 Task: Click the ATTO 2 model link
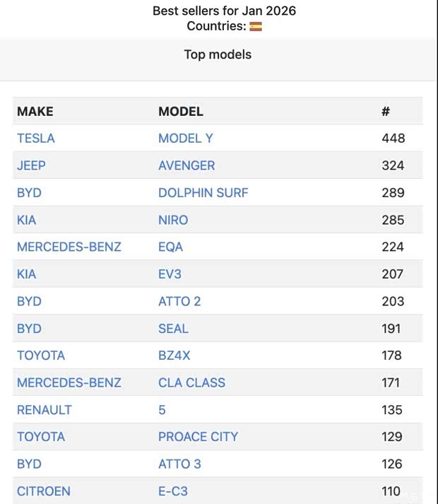coord(179,301)
